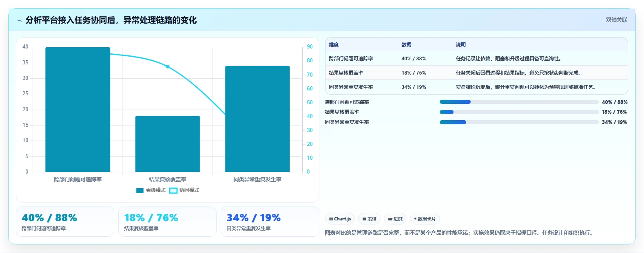This screenshot has width=644, height=253.
Task: Click the right axis value 90
Action: (x=310, y=47)
